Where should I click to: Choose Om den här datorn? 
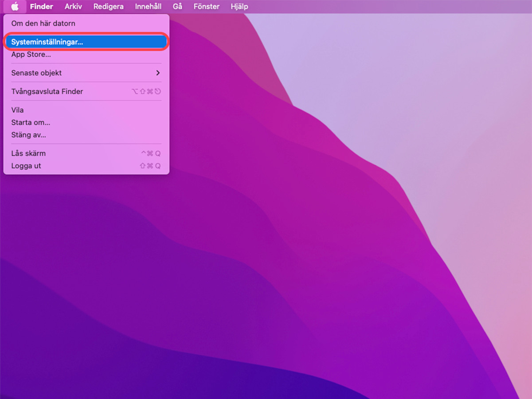point(86,23)
